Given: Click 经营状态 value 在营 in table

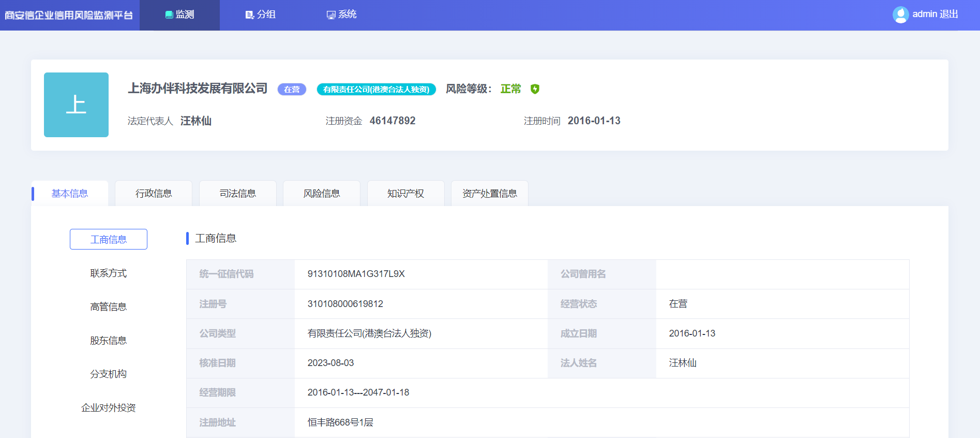Looking at the screenshot, I should 679,304.
